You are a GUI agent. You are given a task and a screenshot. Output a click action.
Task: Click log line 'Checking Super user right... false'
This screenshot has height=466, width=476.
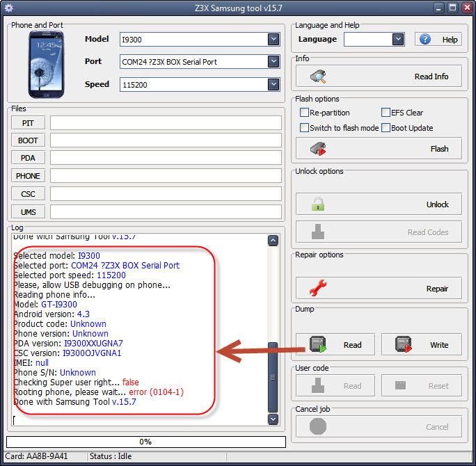tap(76, 382)
